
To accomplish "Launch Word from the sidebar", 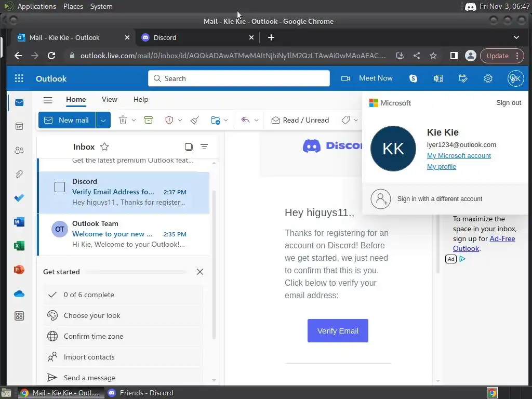I will click(19, 222).
